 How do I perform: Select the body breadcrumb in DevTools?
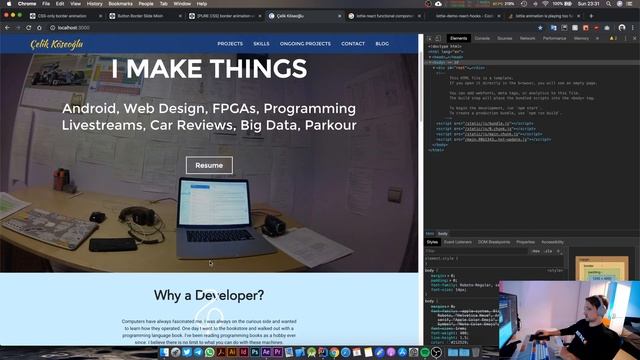click(x=443, y=233)
